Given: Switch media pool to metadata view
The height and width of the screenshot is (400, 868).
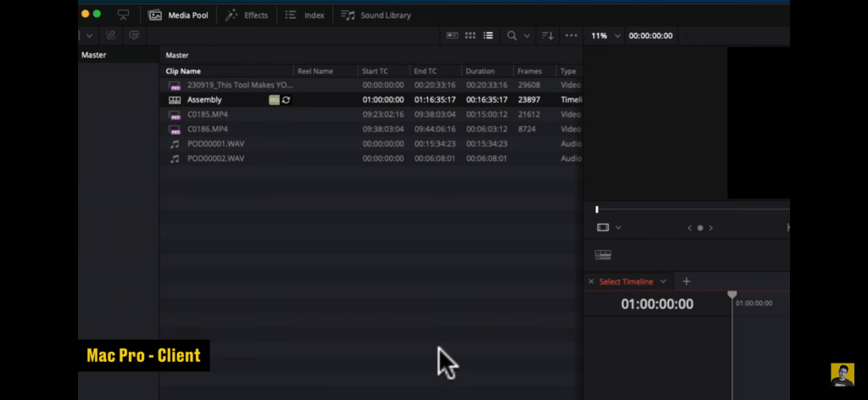Looking at the screenshot, I should [x=453, y=36].
